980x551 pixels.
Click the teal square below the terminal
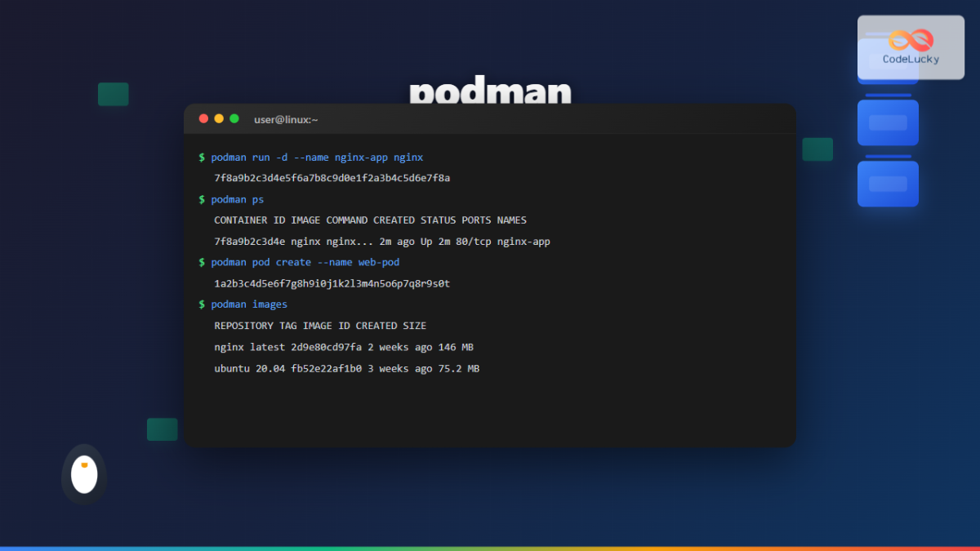pyautogui.click(x=162, y=429)
